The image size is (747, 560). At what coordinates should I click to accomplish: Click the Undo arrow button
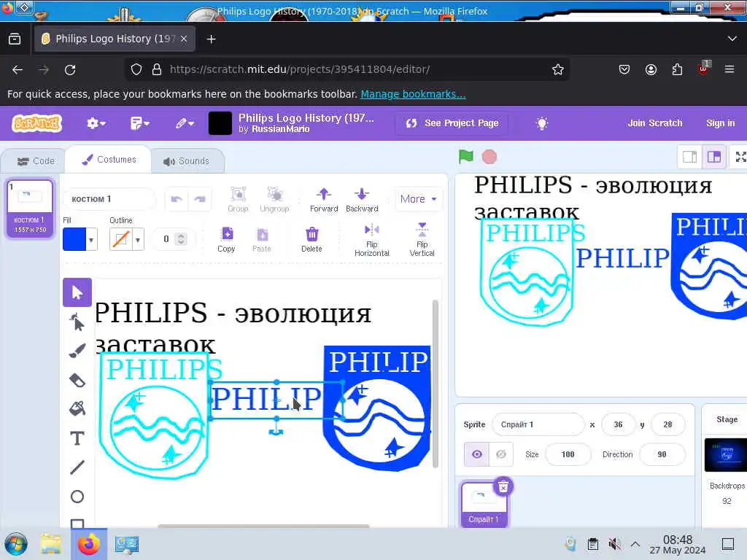(177, 199)
